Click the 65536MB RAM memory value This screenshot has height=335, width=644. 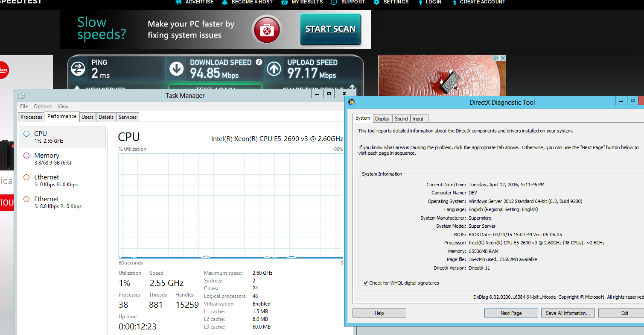(484, 251)
